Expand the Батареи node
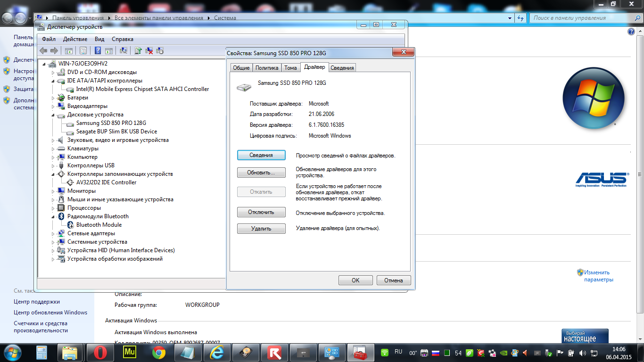Viewport: 644px width, 362px height. coord(53,98)
